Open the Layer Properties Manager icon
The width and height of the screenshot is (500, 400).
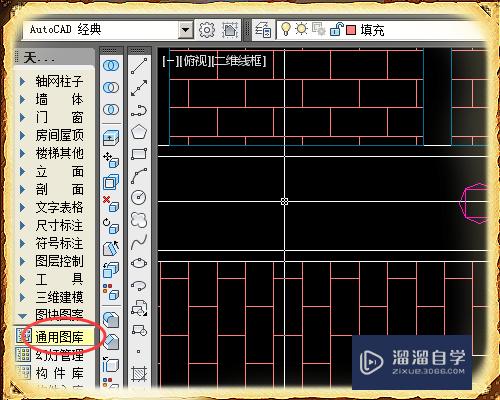click(x=263, y=30)
